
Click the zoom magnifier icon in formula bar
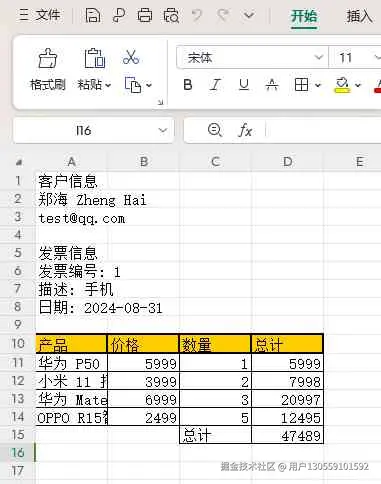tap(214, 130)
